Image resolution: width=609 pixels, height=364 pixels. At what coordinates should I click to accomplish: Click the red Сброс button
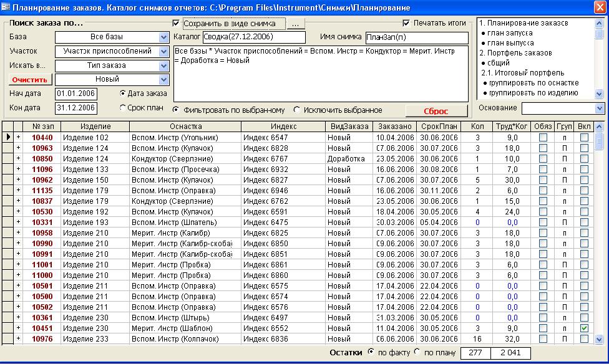tap(436, 111)
